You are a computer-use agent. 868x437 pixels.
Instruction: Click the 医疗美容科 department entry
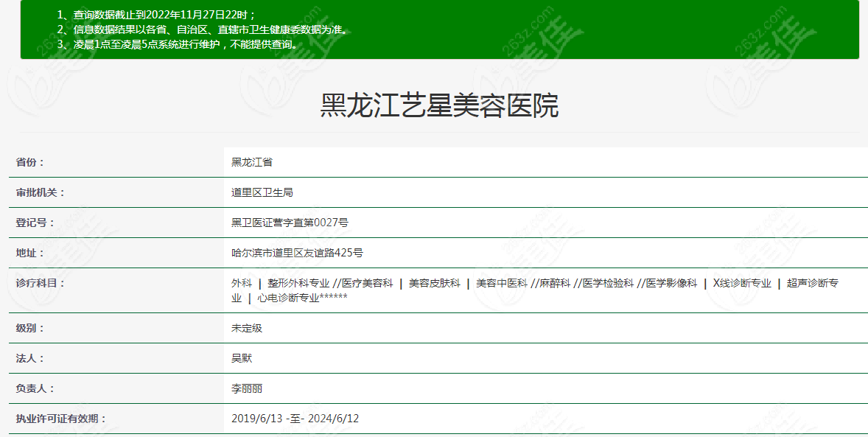[368, 283]
